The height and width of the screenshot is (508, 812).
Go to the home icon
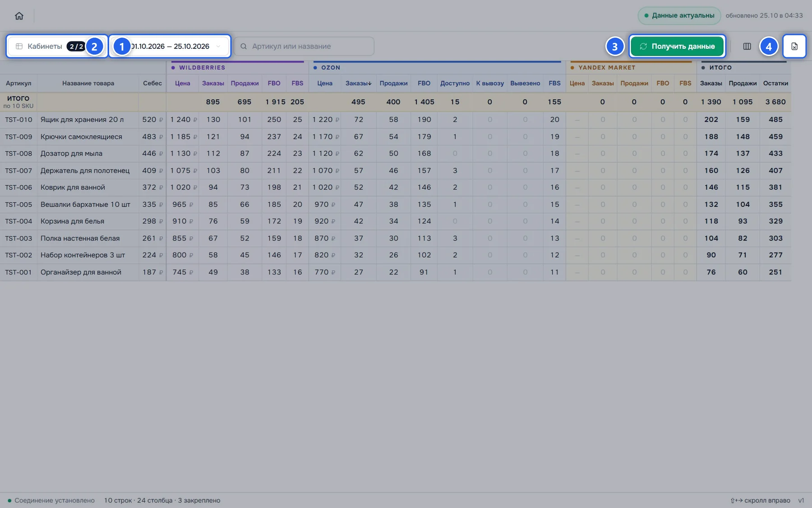(x=19, y=16)
